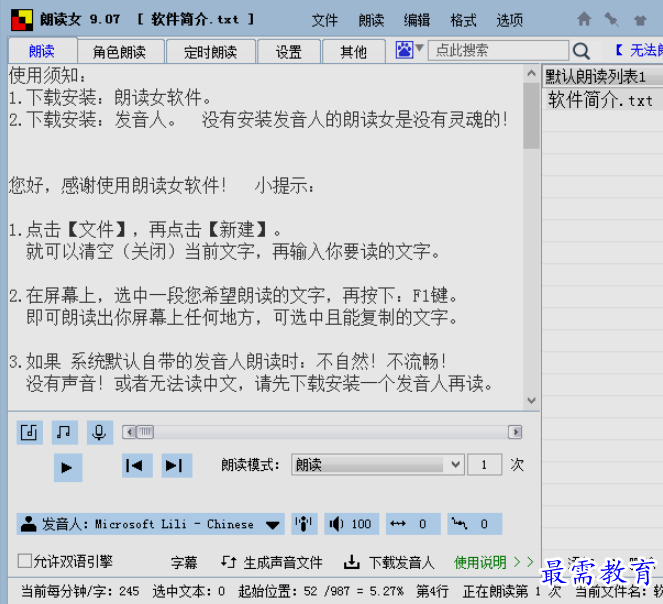Open the 文件 menu
This screenshot has height=604, width=663.
click(x=325, y=20)
